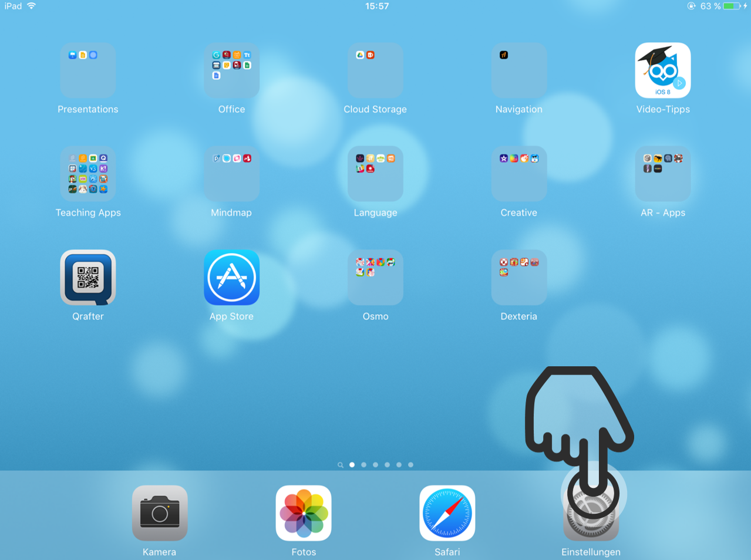The height and width of the screenshot is (560, 751).
Task: Open the Language folder
Action: (375, 174)
